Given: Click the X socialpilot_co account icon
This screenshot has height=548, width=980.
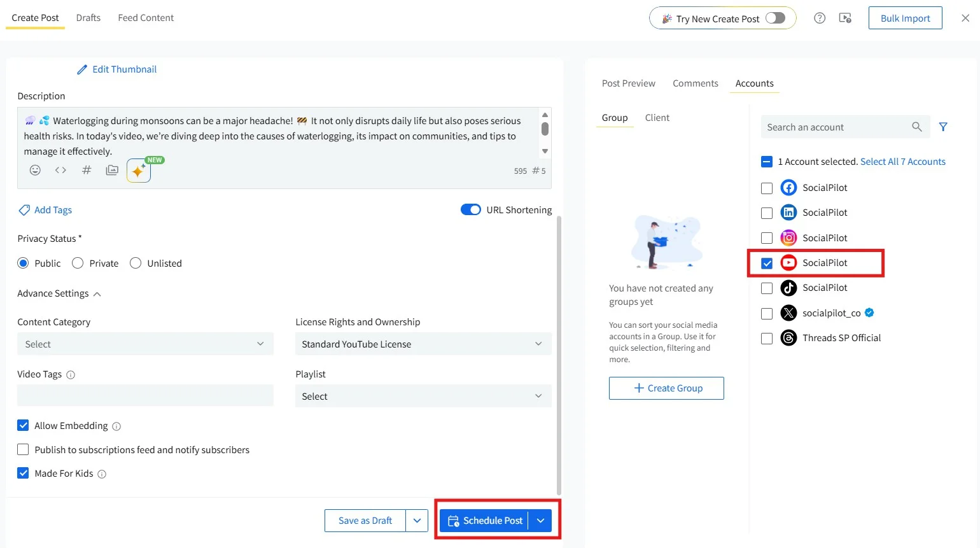Looking at the screenshot, I should pos(788,313).
